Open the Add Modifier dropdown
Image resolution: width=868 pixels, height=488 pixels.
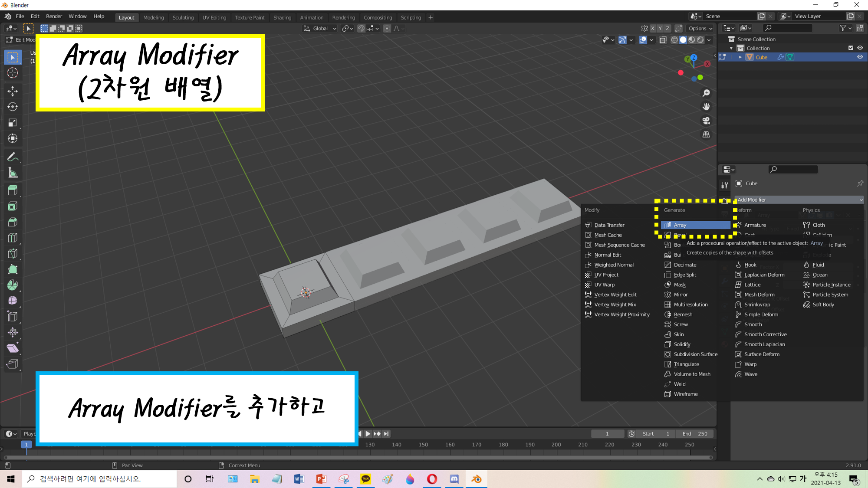[x=799, y=200]
